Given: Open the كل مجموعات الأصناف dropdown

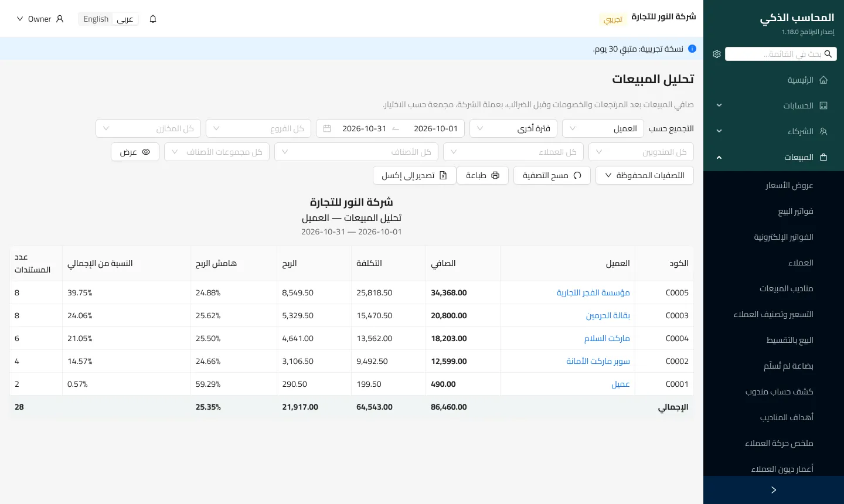Looking at the screenshot, I should [x=217, y=152].
